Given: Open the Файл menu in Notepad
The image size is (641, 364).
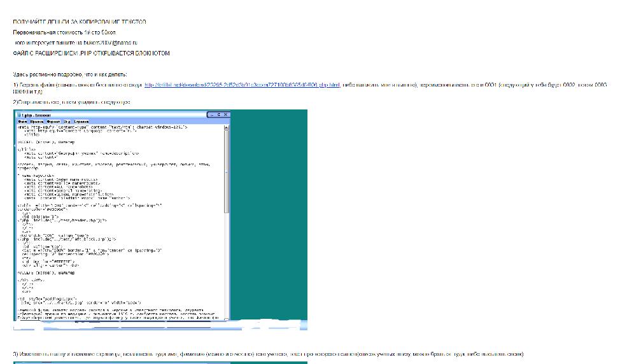Looking at the screenshot, I should point(22,121).
